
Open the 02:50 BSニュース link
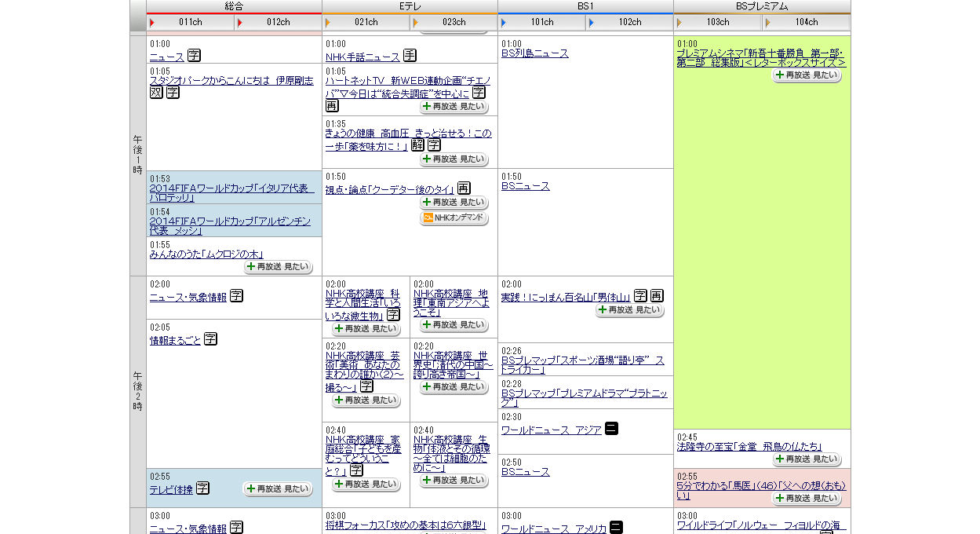pos(526,472)
